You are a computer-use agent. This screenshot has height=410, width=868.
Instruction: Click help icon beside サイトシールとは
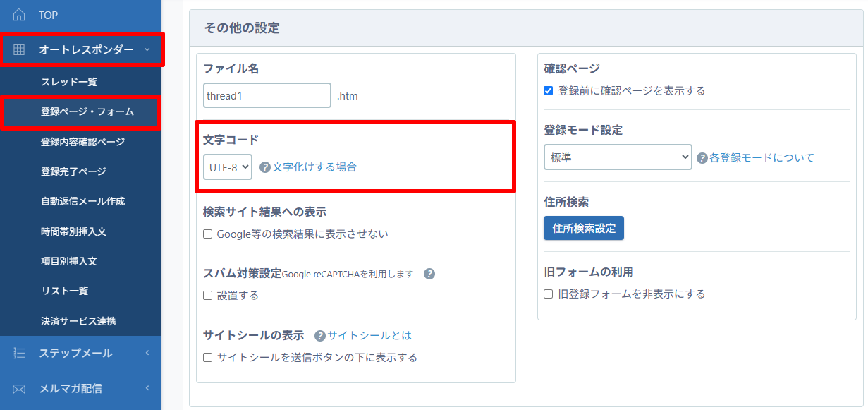pyautogui.click(x=320, y=336)
